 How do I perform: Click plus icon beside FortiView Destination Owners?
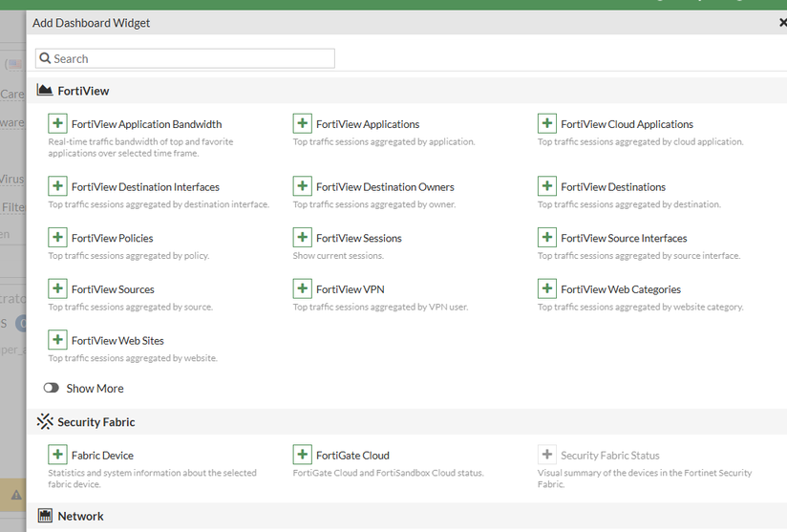[303, 187]
